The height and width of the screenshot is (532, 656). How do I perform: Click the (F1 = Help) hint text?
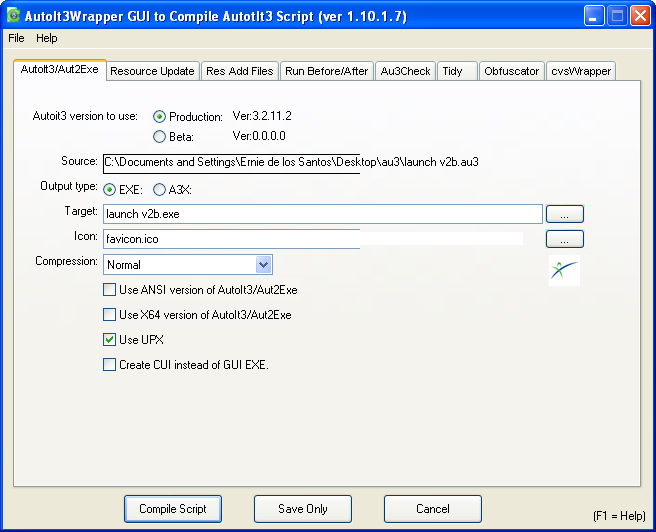[619, 516]
